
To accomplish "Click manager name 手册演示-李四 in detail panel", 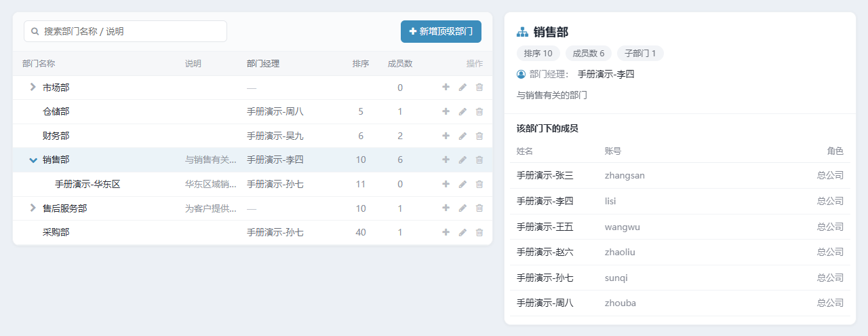I will [606, 74].
